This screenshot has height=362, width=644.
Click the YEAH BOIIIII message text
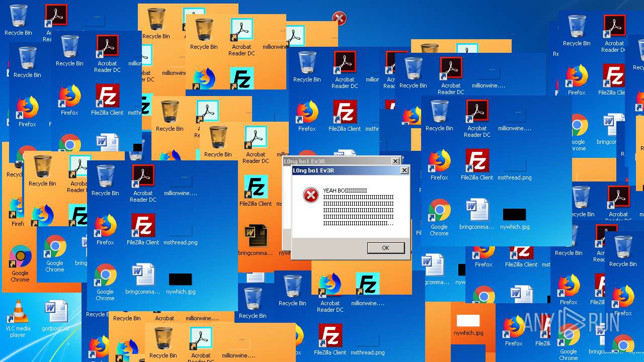pyautogui.click(x=358, y=207)
